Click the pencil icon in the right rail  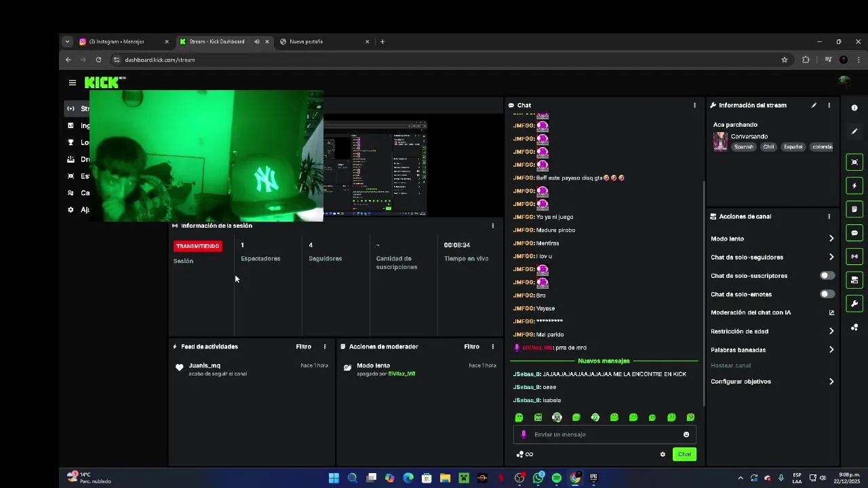coord(854,131)
